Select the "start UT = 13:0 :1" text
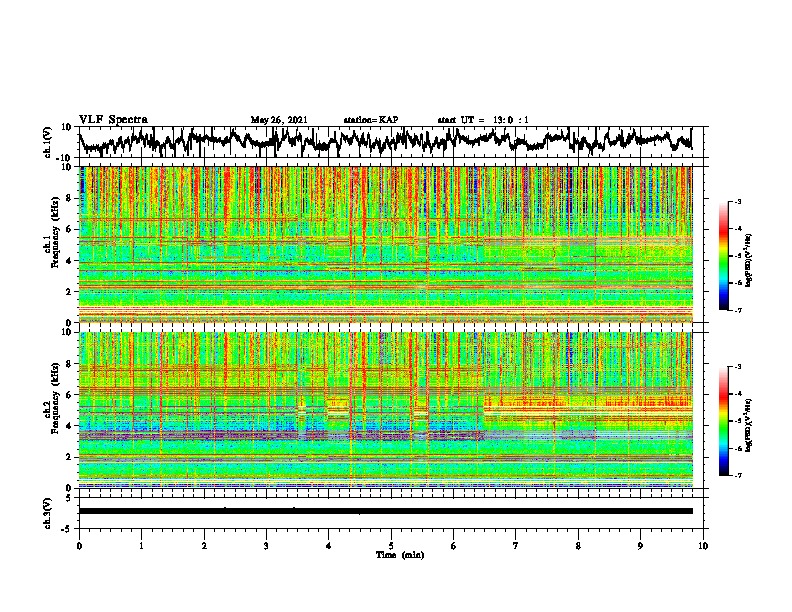 483,120
